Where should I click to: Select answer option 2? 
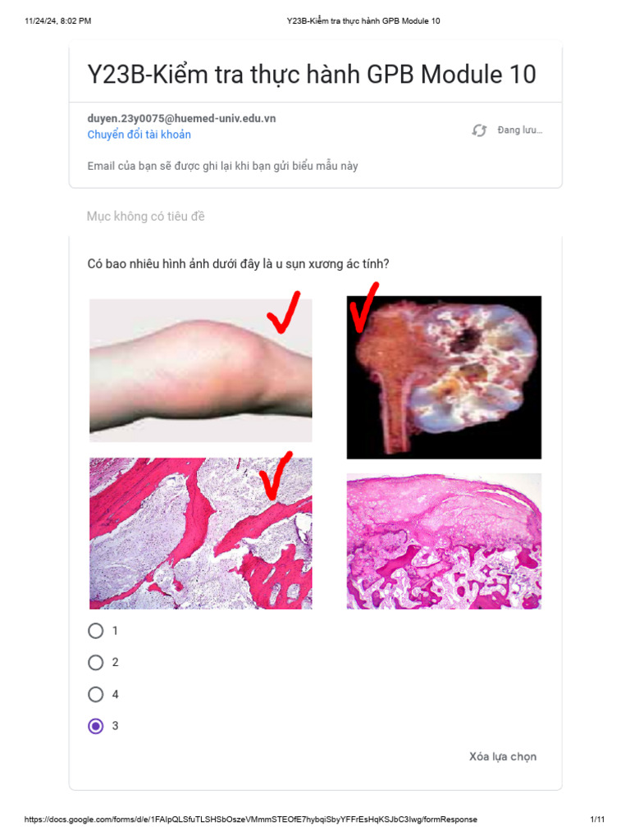(x=96, y=663)
